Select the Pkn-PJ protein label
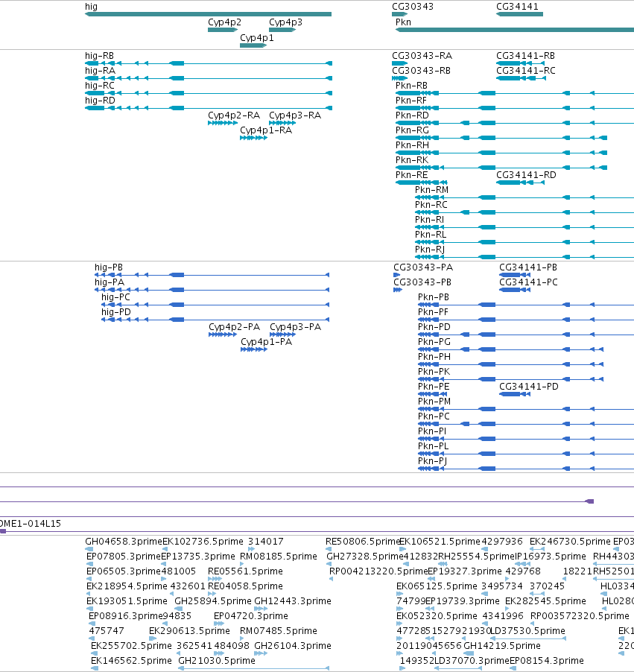This screenshot has height=672, width=634. (x=433, y=461)
